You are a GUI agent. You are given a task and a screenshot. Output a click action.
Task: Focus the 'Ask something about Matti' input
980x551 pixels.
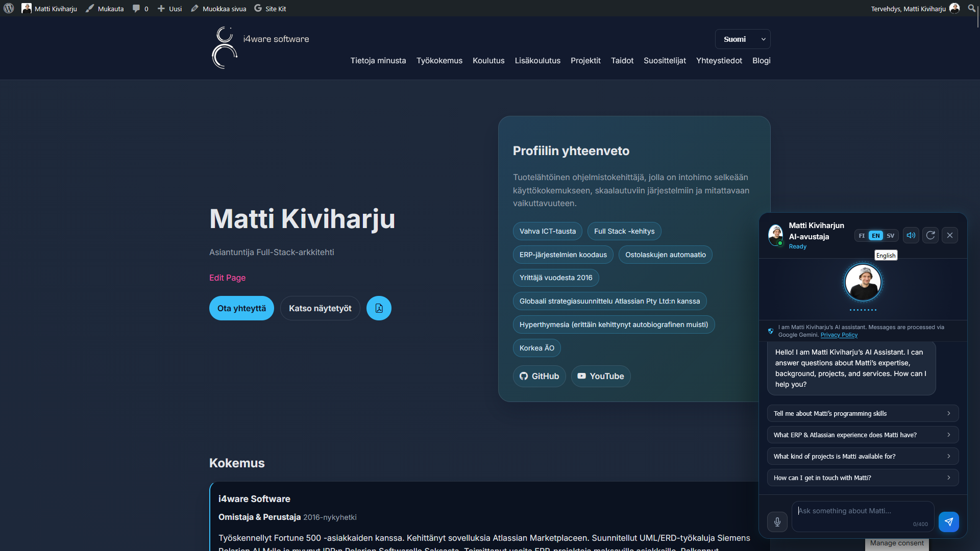pyautogui.click(x=863, y=516)
